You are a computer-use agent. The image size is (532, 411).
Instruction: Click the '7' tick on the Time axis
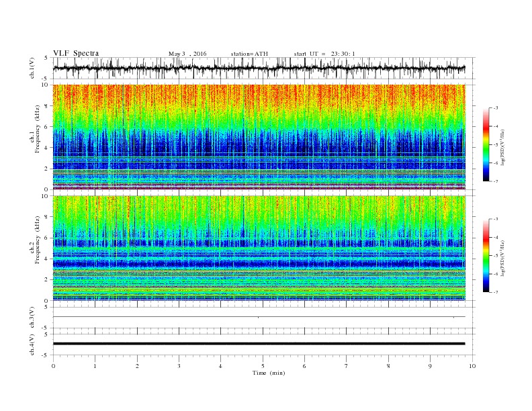click(x=347, y=366)
